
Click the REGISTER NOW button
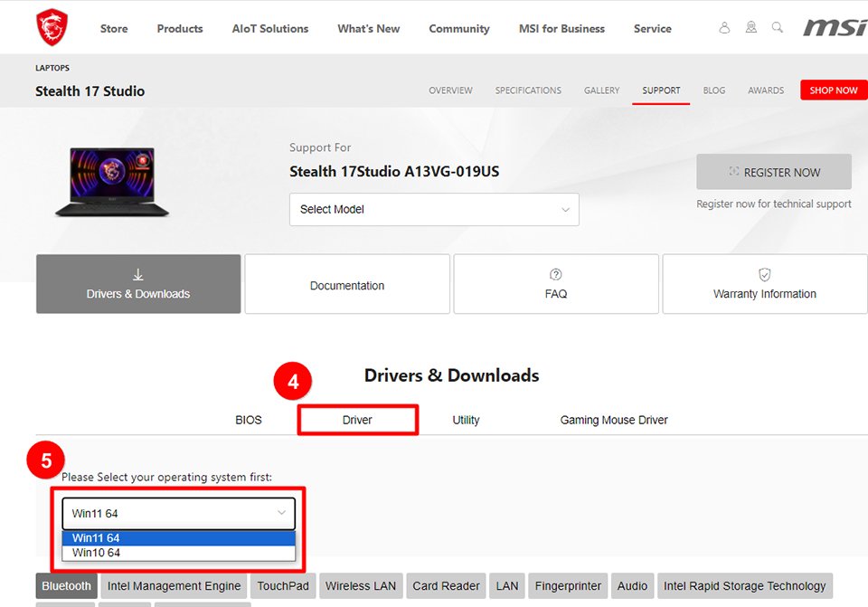tap(773, 172)
